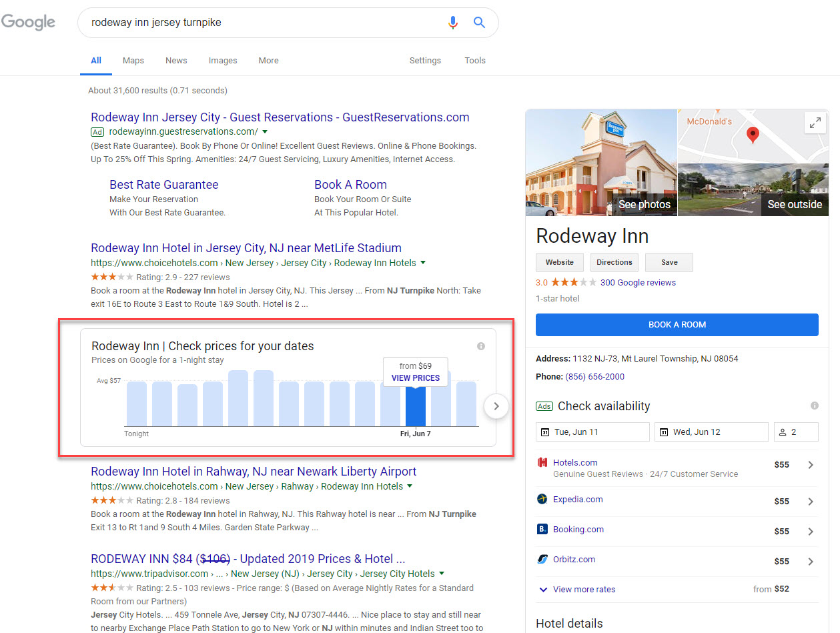This screenshot has height=633, width=840.
Task: Click the next arrow on price chart
Action: pyautogui.click(x=496, y=406)
